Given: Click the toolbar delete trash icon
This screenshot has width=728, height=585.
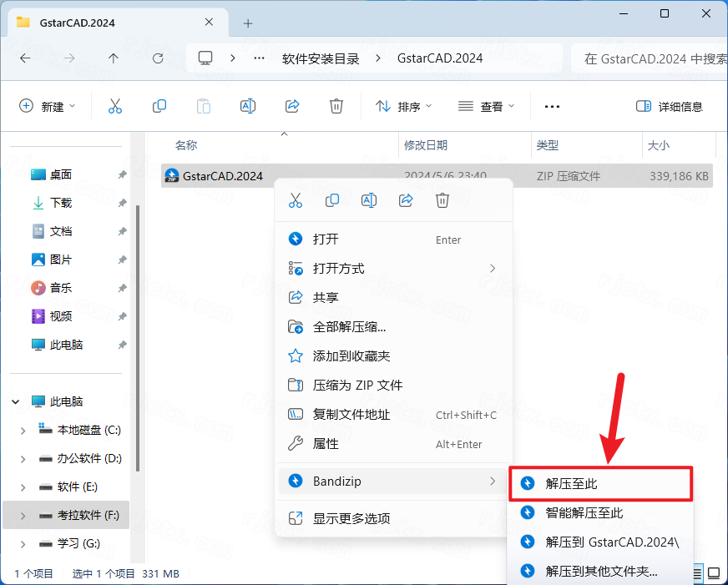Looking at the screenshot, I should click(336, 106).
